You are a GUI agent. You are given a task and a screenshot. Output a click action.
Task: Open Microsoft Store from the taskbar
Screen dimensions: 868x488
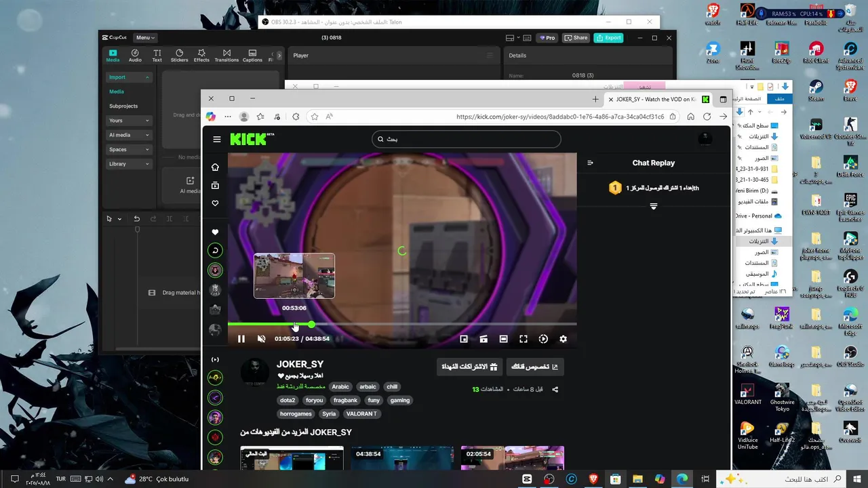click(616, 479)
